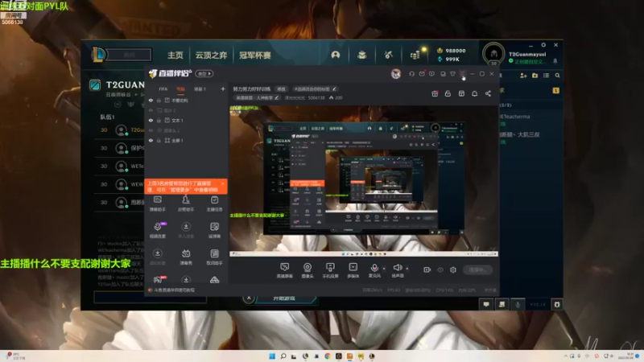Image resolution: width=644 pixels, height=362 pixels.
Task: Select the orange highlighted scene tab
Action: coord(180,89)
